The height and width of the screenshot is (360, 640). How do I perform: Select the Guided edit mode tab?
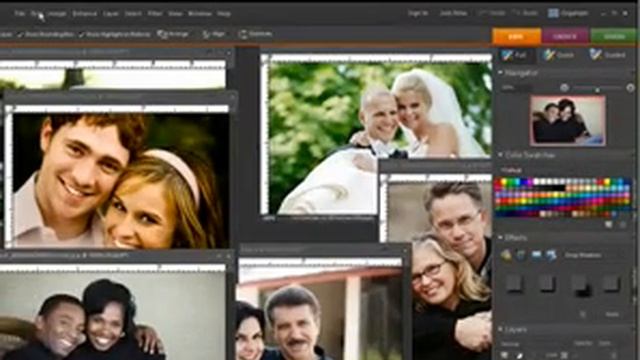609,55
